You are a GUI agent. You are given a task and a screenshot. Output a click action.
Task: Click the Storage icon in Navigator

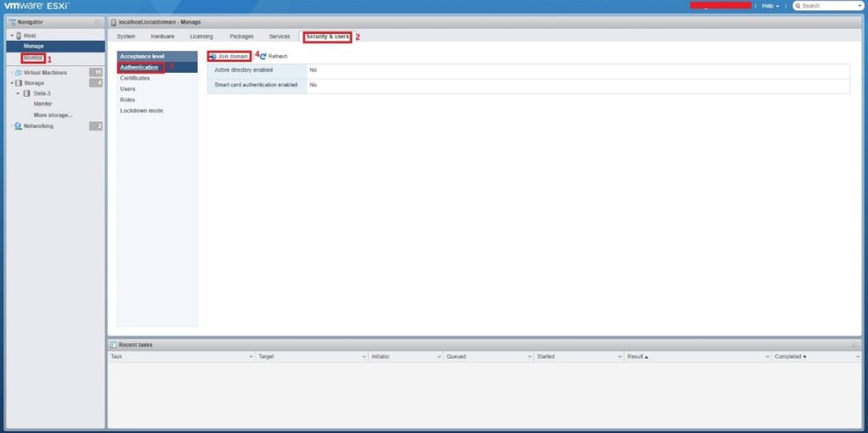[18, 83]
